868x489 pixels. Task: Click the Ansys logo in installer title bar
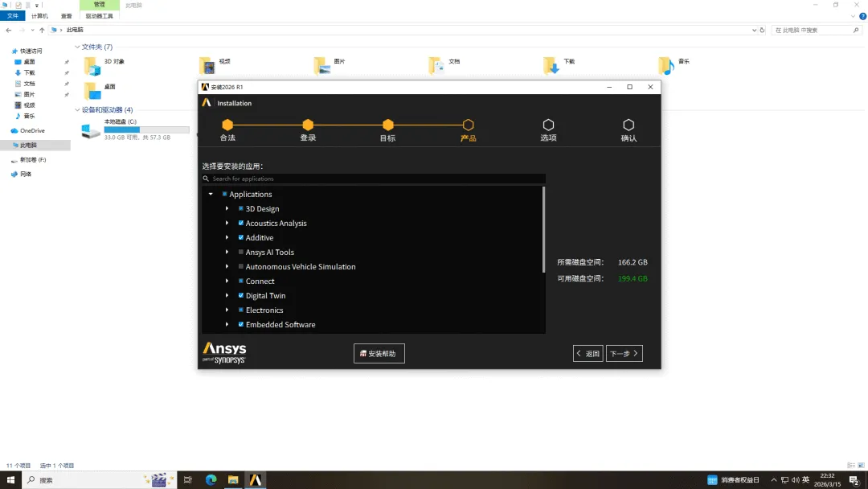coord(206,87)
